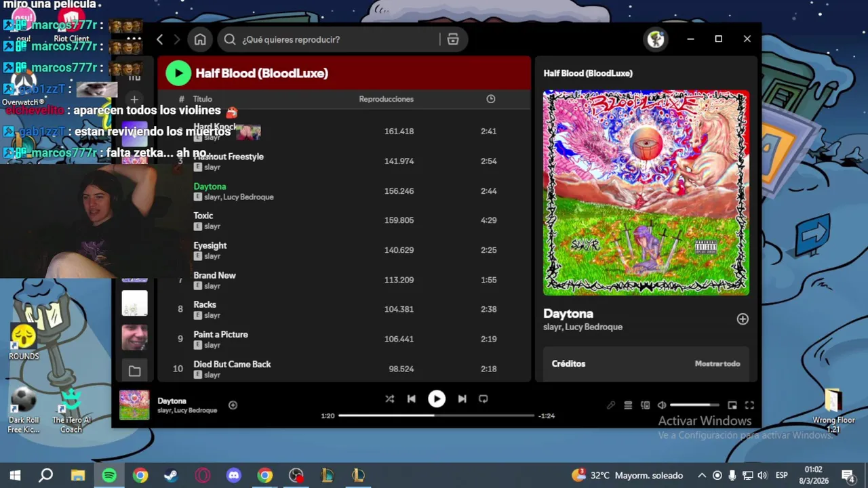This screenshot has width=868, height=488.
Task: Open the queue list icon
Action: (628, 405)
